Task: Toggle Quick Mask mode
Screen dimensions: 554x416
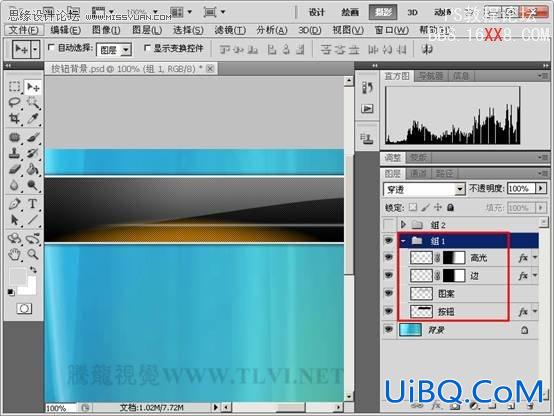Action: tap(24, 309)
